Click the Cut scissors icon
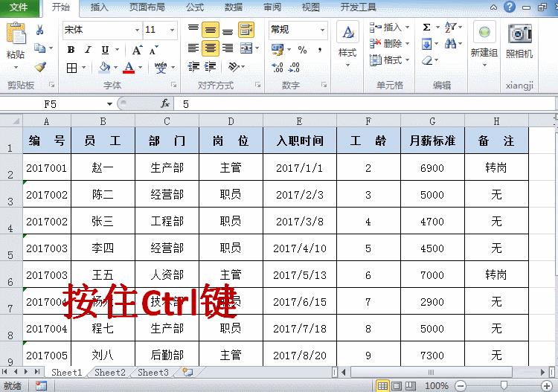The width and height of the screenshot is (558, 392). 39,30
